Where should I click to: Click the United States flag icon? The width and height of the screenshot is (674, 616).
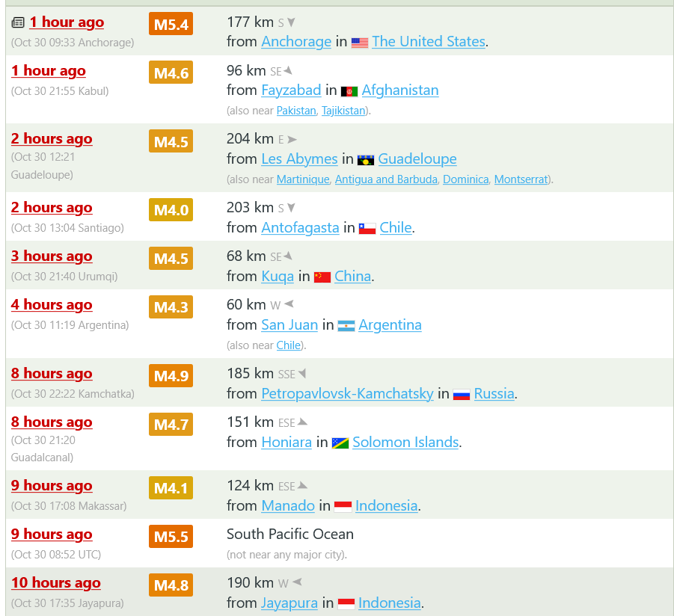(x=360, y=43)
